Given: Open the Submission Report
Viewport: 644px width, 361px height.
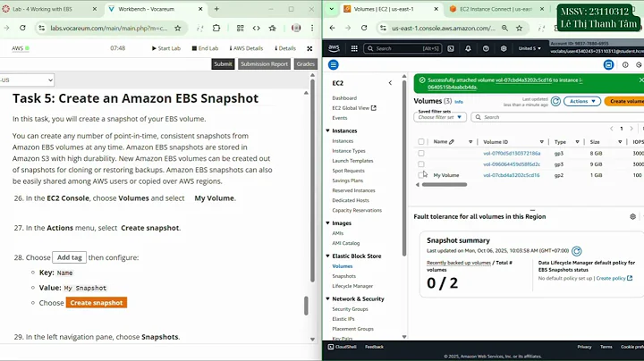Looking at the screenshot, I should point(264,64).
